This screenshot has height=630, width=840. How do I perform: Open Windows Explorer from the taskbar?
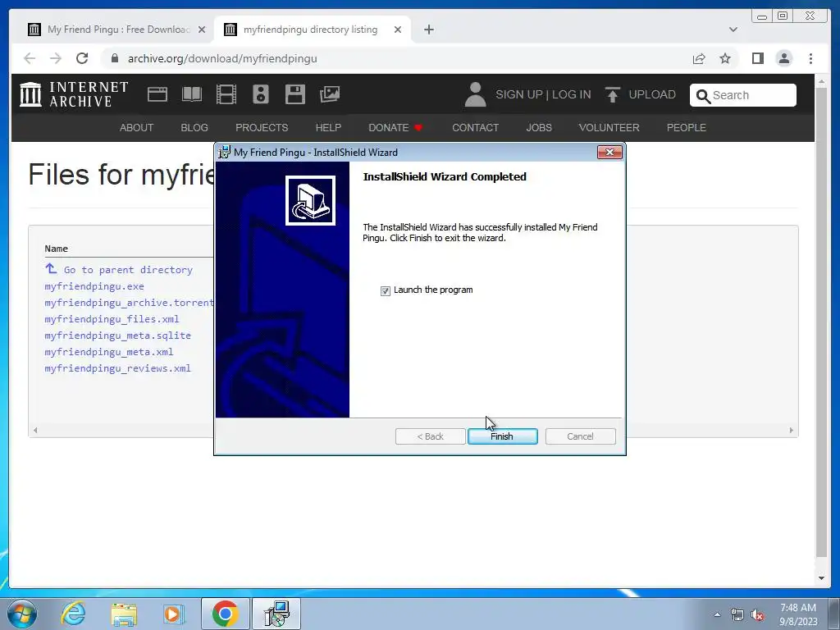[124, 614]
